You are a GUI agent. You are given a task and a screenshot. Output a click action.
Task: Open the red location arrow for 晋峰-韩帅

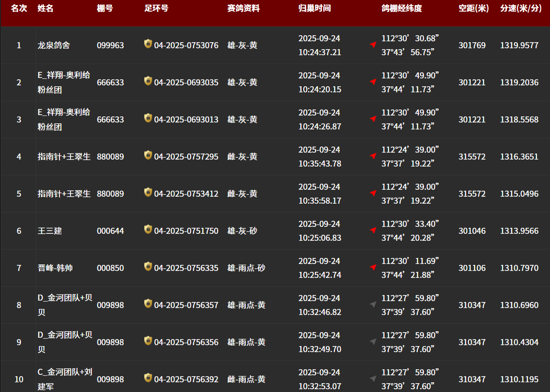point(373,267)
